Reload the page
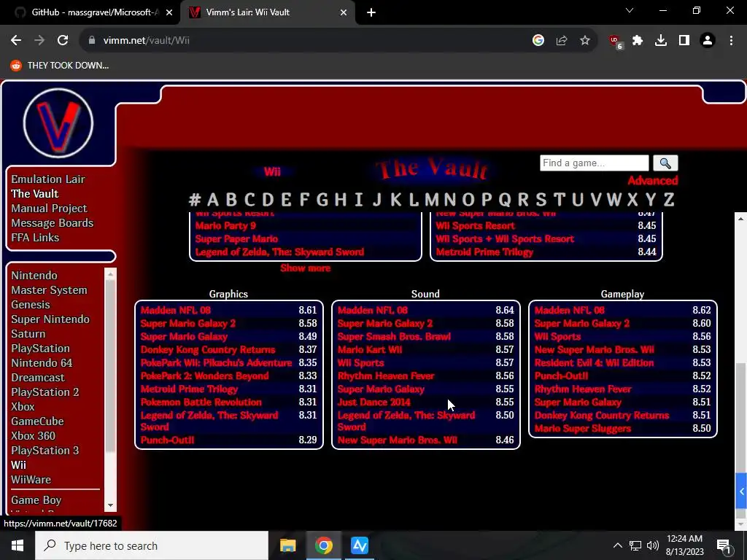 [63, 41]
